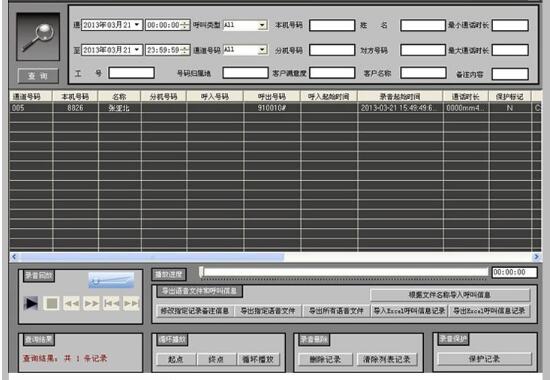Viewport: 551px width, 380px height.
Task: Click the outgoing number cell 910010#
Action: pos(272,108)
